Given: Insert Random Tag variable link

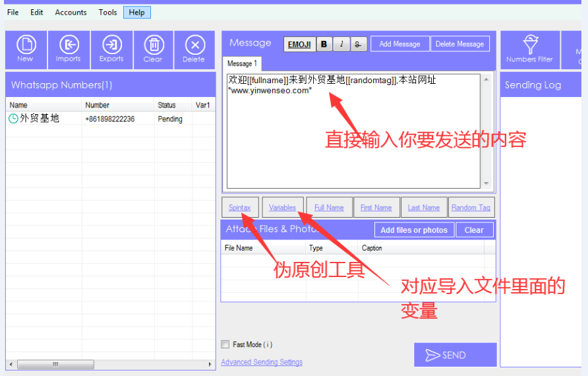Looking at the screenshot, I should (x=471, y=208).
